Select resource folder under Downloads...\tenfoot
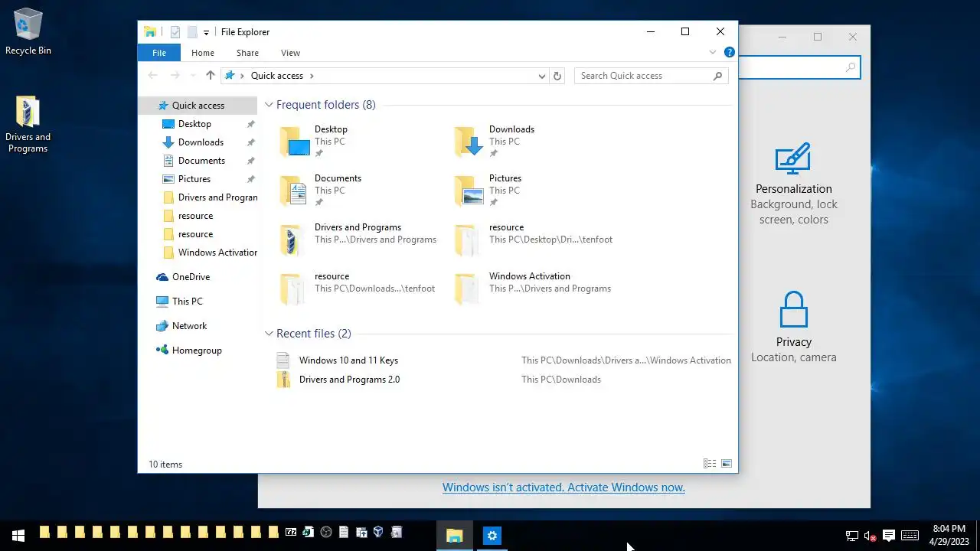The height and width of the screenshot is (551, 980). tap(358, 289)
